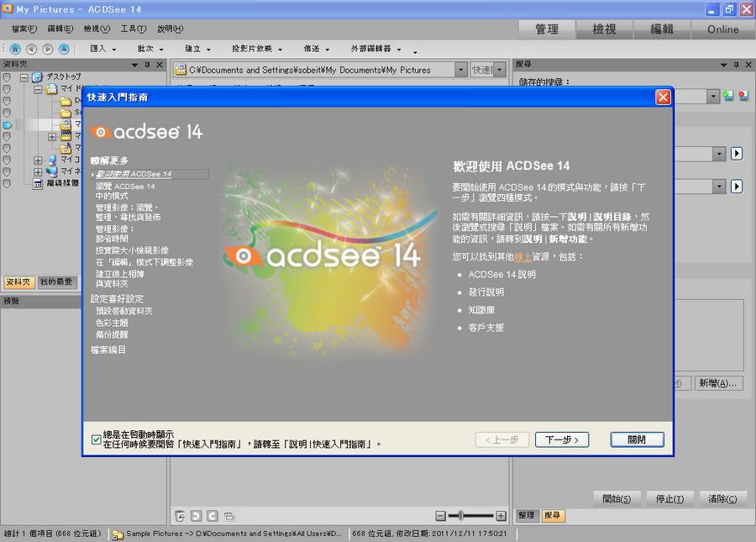Click the 關閉 button
Viewport: 756px width, 542px height.
pyautogui.click(x=637, y=439)
